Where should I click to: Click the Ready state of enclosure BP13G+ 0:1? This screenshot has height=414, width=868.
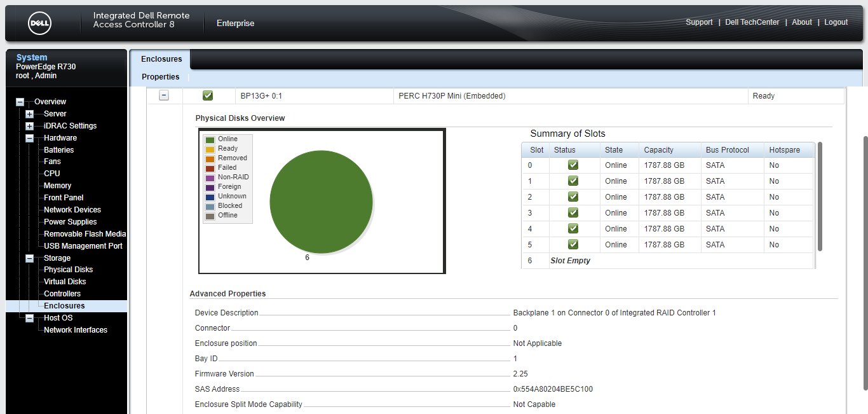tap(764, 96)
